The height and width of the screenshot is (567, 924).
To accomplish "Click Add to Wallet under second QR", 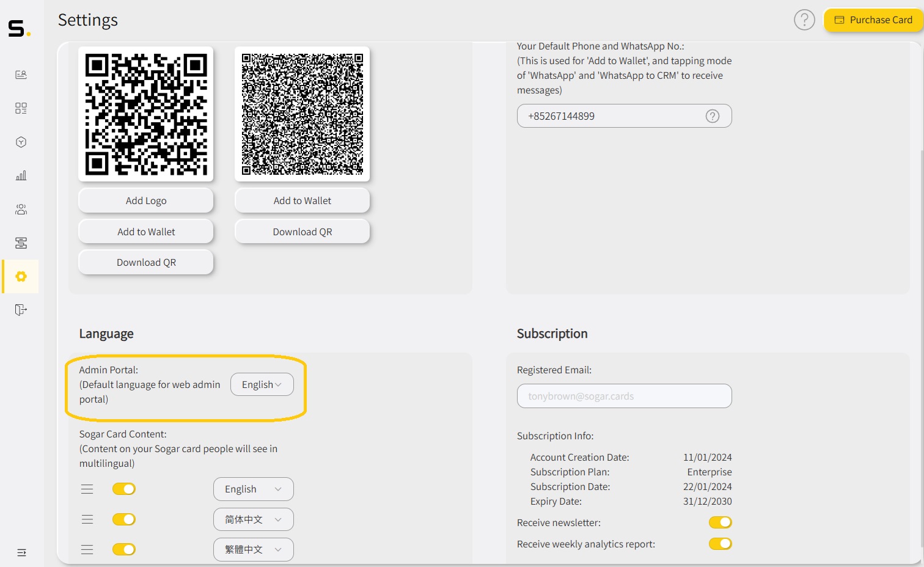I will [x=302, y=200].
